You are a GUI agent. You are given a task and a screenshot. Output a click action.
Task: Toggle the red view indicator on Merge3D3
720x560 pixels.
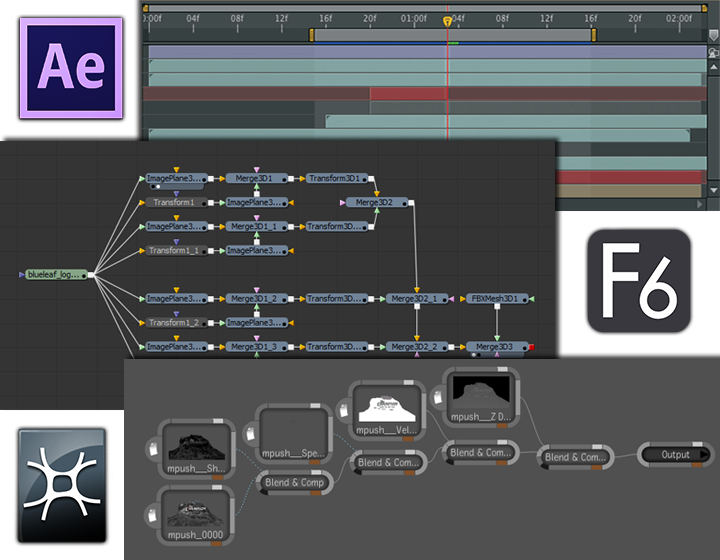click(x=532, y=347)
